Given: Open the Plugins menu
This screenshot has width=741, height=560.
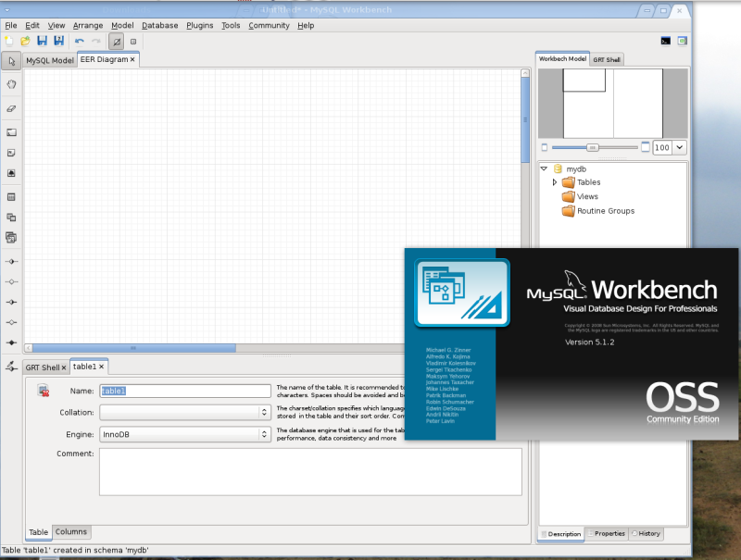Looking at the screenshot, I should (x=199, y=26).
